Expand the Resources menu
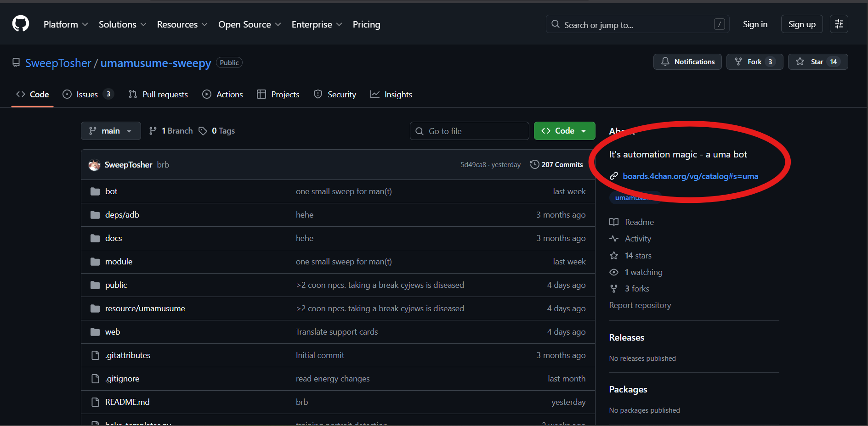 pos(182,24)
